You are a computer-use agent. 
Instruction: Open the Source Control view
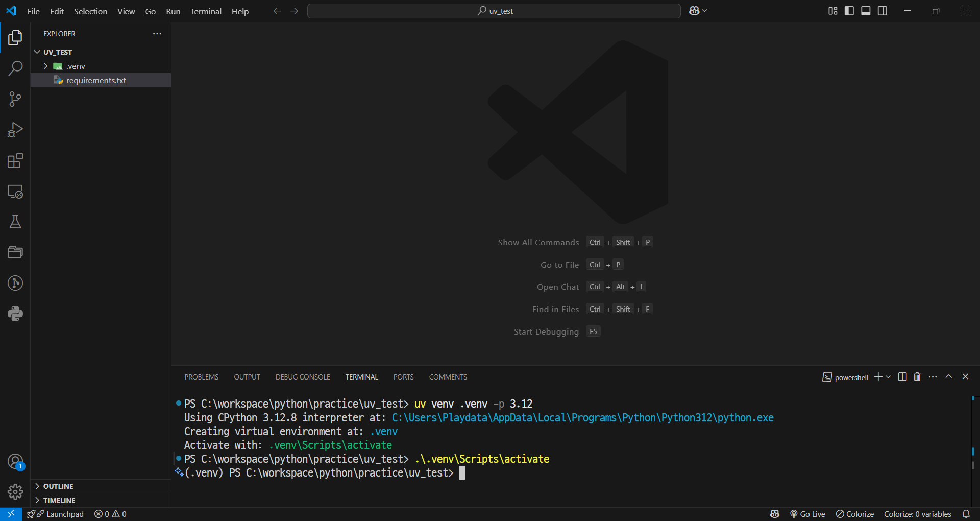pos(15,99)
